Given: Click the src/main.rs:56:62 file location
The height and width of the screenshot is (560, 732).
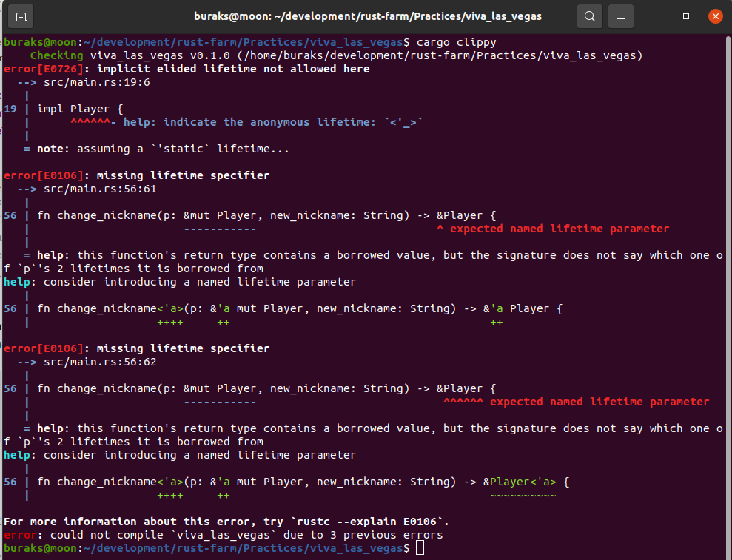Looking at the screenshot, I should tap(99, 362).
